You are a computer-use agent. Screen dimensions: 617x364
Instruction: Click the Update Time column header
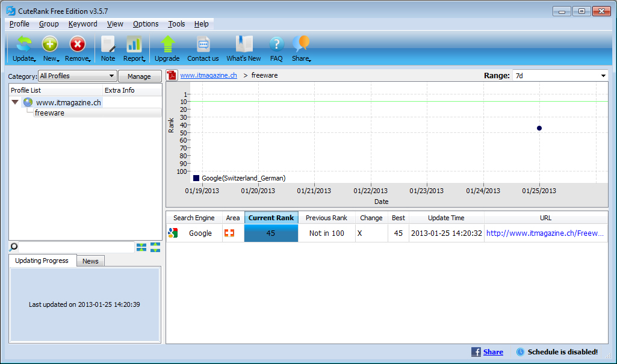(x=446, y=218)
